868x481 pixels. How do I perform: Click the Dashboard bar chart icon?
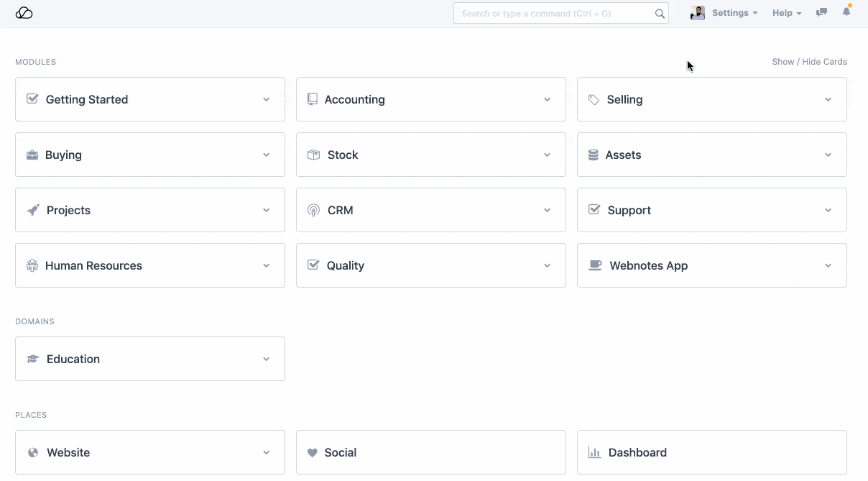click(594, 452)
